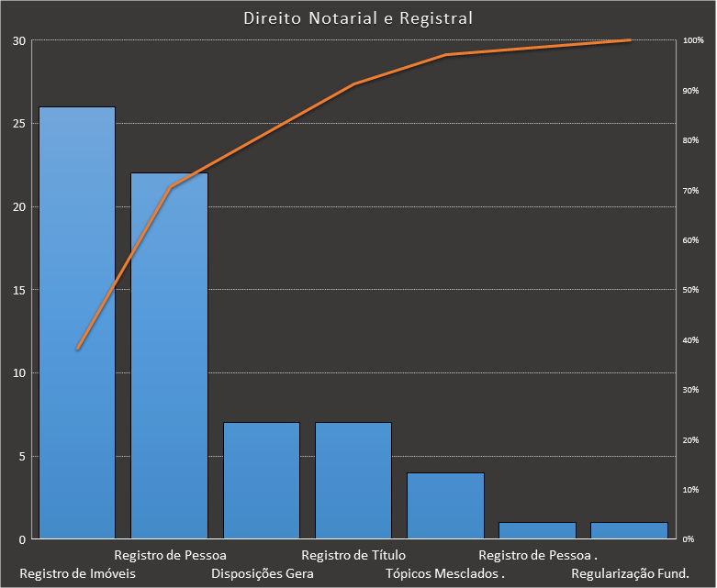The width and height of the screenshot is (717, 588).
Task: Click the tallest bar for Registro de Imóveis
Action: pos(77,323)
